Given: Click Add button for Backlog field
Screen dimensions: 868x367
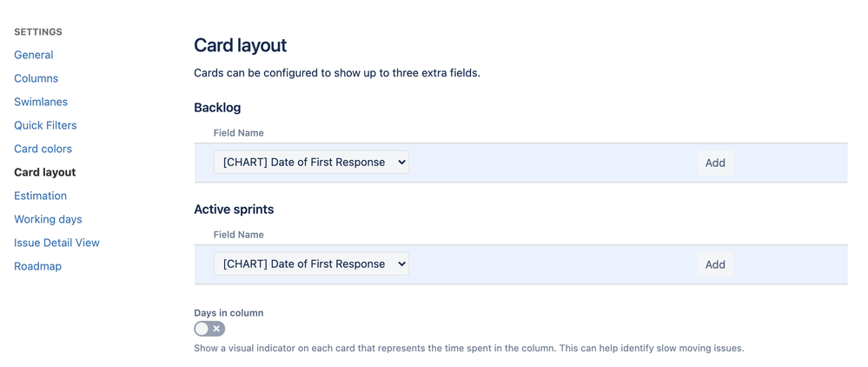Looking at the screenshot, I should [715, 163].
